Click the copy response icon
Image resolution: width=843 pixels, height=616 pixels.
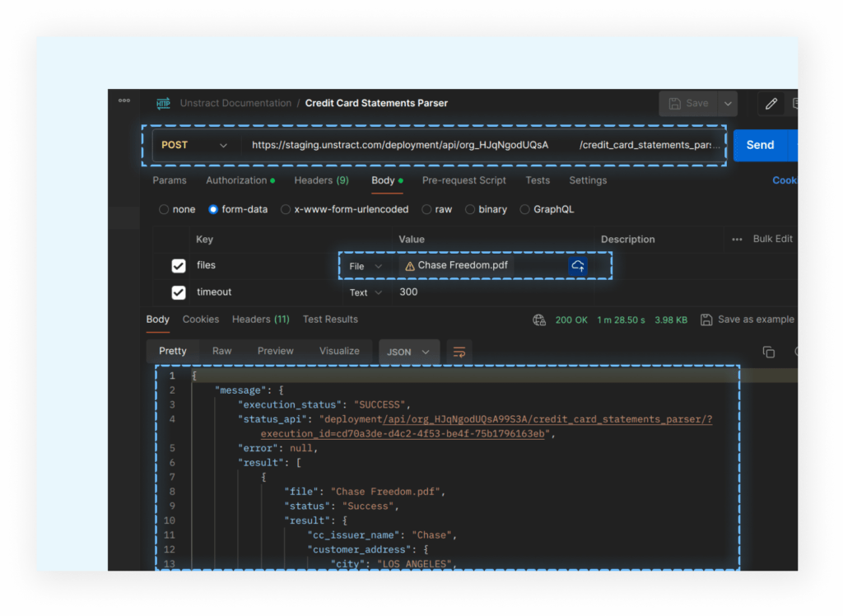[769, 351]
